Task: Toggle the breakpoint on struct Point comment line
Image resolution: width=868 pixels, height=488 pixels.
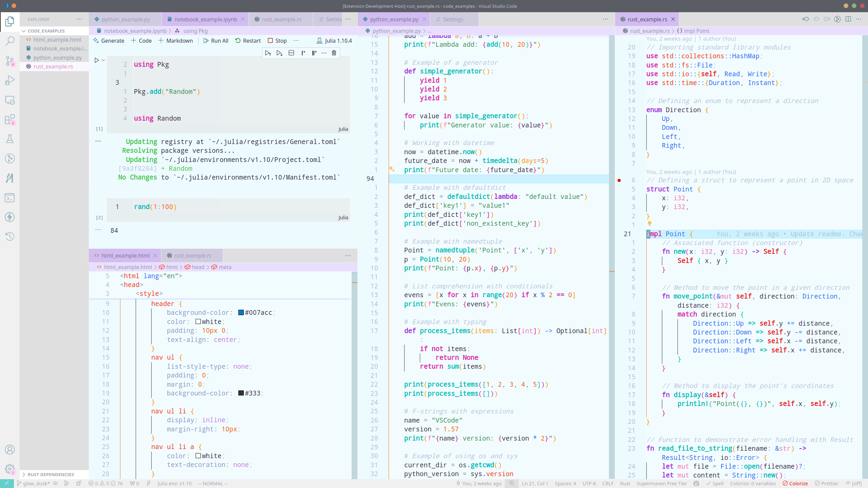Action: (x=619, y=180)
